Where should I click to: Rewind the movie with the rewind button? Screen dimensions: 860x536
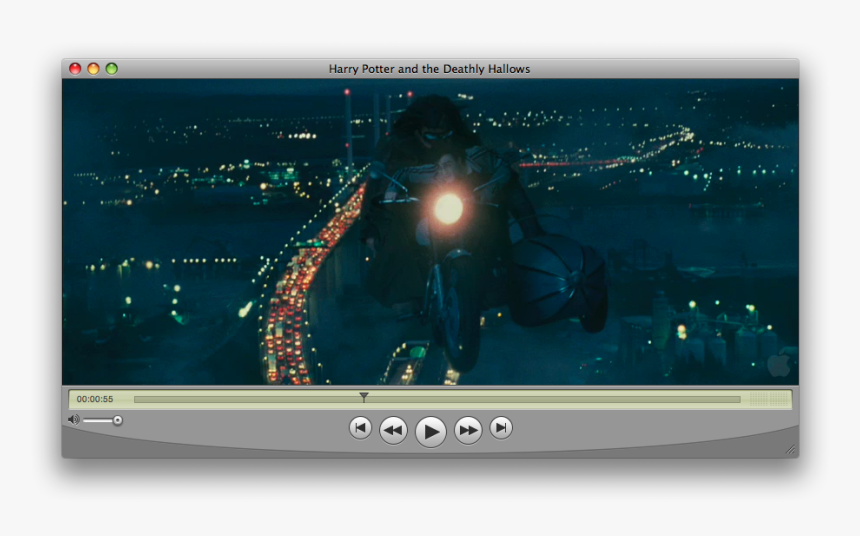(x=393, y=430)
